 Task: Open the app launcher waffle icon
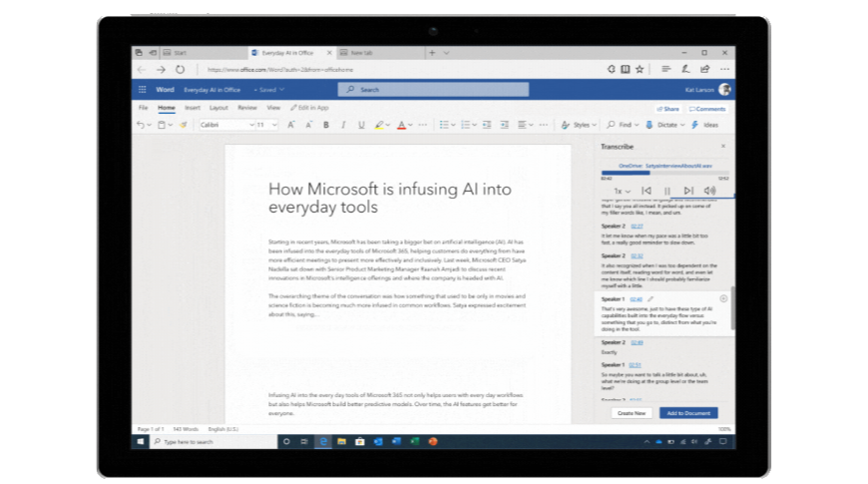click(x=143, y=89)
